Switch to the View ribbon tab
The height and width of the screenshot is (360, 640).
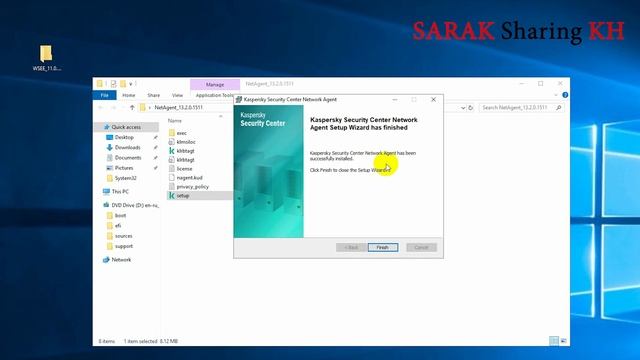point(177,95)
